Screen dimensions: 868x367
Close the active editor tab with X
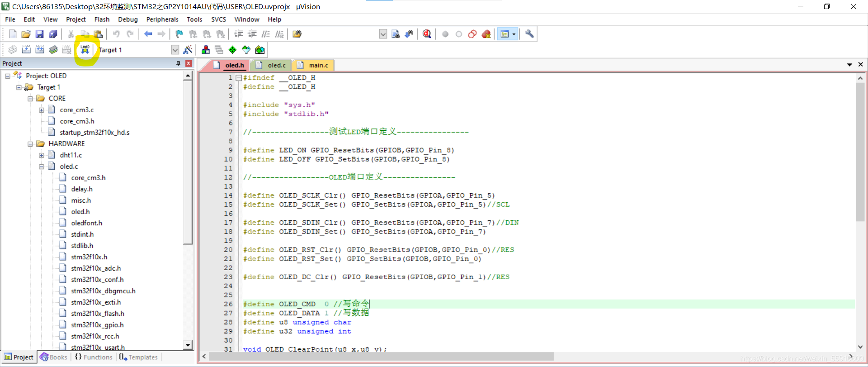(860, 65)
